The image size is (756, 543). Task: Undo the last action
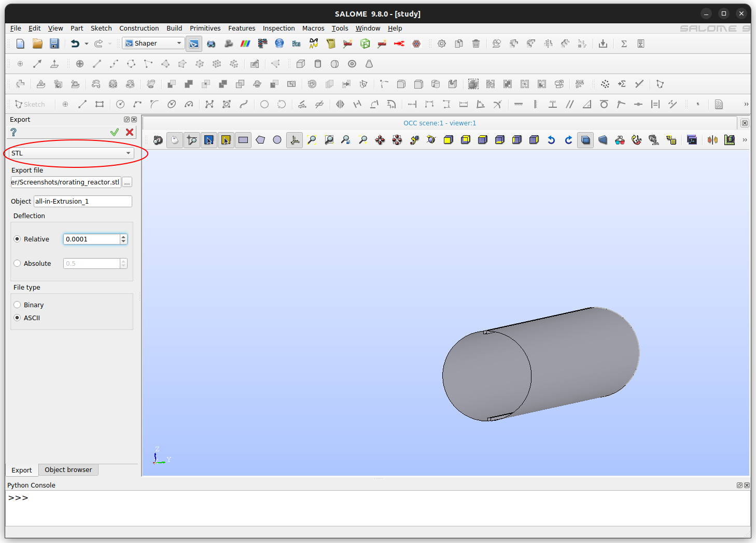pyautogui.click(x=75, y=44)
